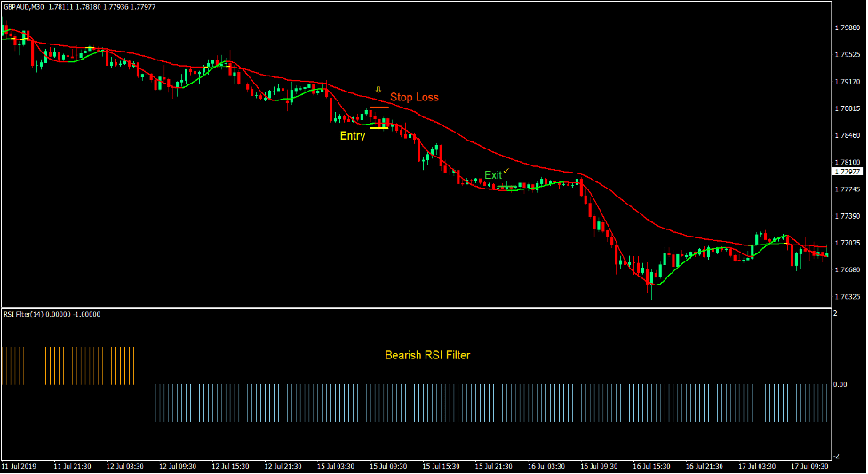Select the red stop loss line marker

point(379,108)
